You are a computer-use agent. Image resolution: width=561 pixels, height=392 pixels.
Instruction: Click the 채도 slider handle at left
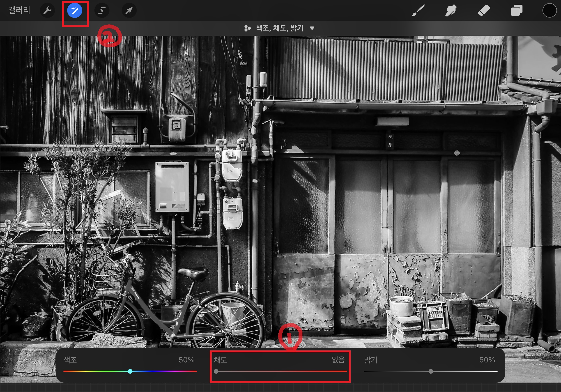(216, 371)
